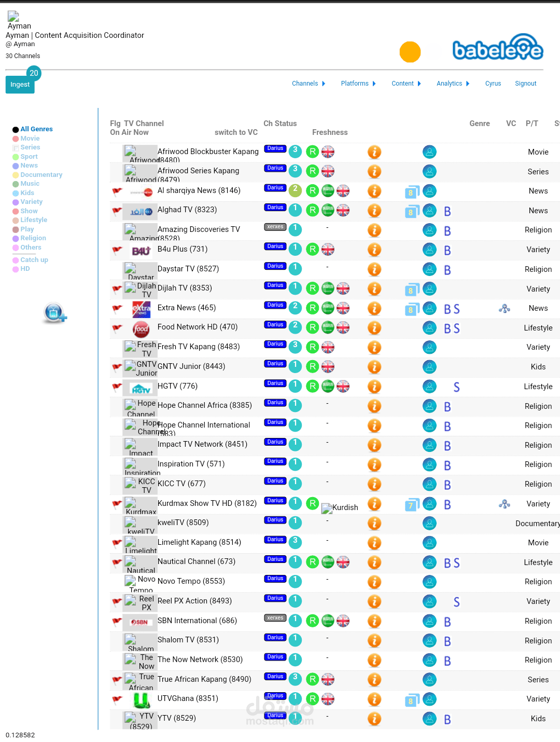Image resolution: width=560 pixels, height=742 pixels.
Task: Filter channels by Movie genre
Action: coord(30,139)
